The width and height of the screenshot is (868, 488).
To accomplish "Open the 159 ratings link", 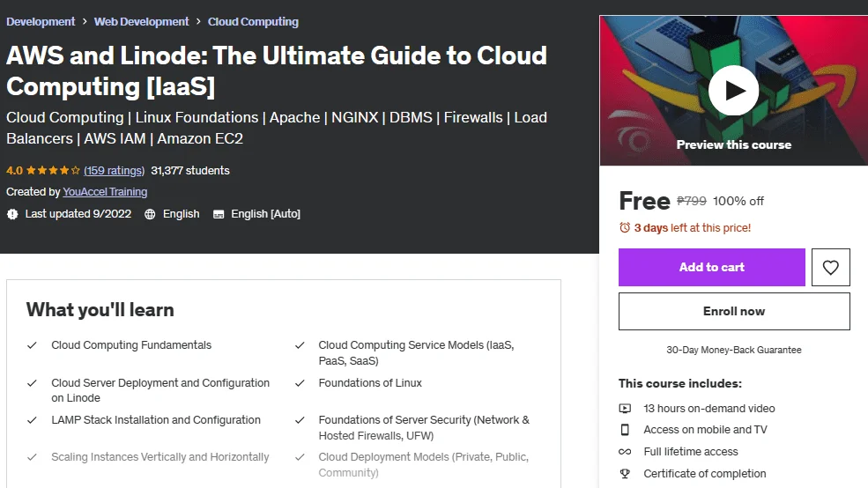I will click(x=114, y=170).
